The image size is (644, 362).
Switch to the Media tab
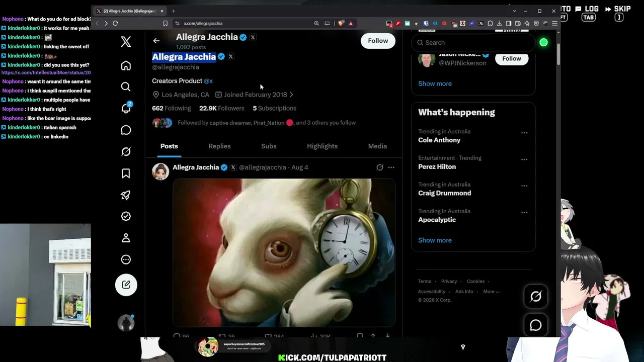pyautogui.click(x=377, y=146)
